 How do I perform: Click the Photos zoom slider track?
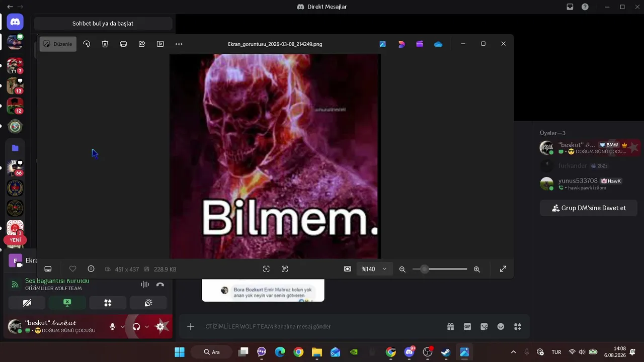pos(440,269)
